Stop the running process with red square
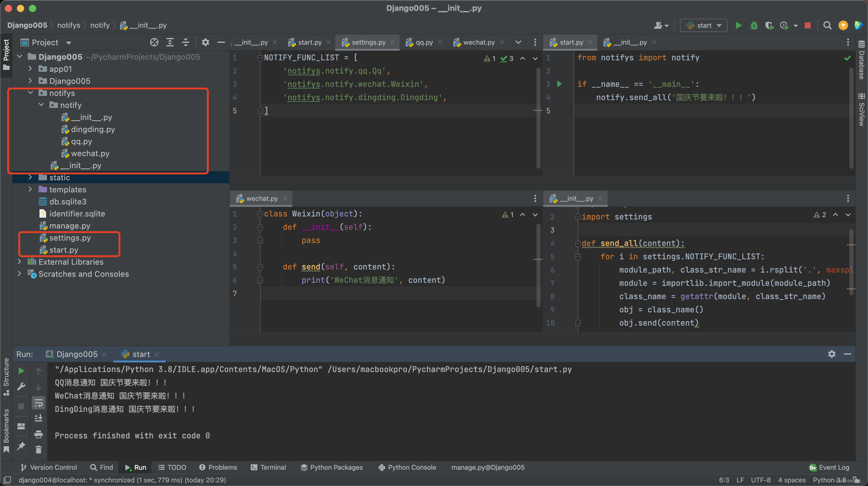 [x=807, y=25]
